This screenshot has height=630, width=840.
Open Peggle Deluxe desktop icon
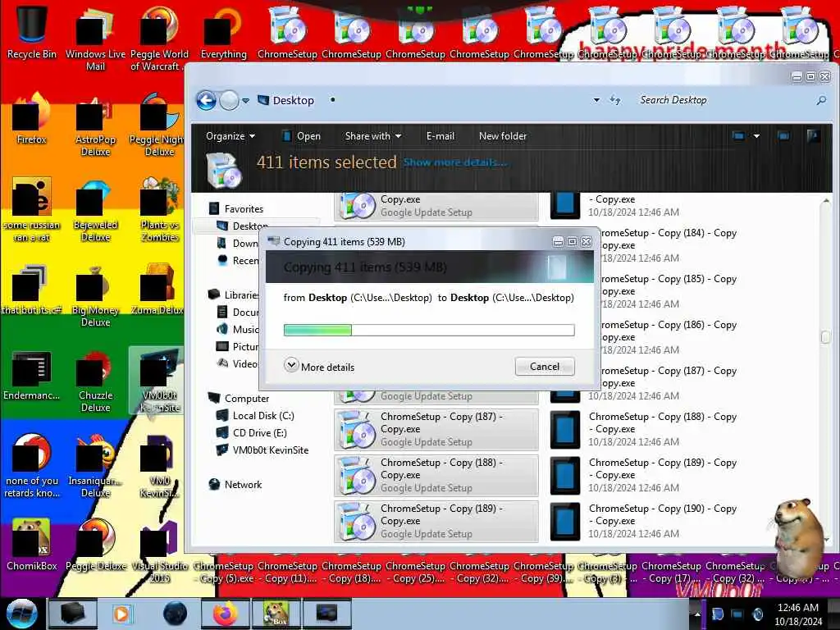click(x=95, y=546)
